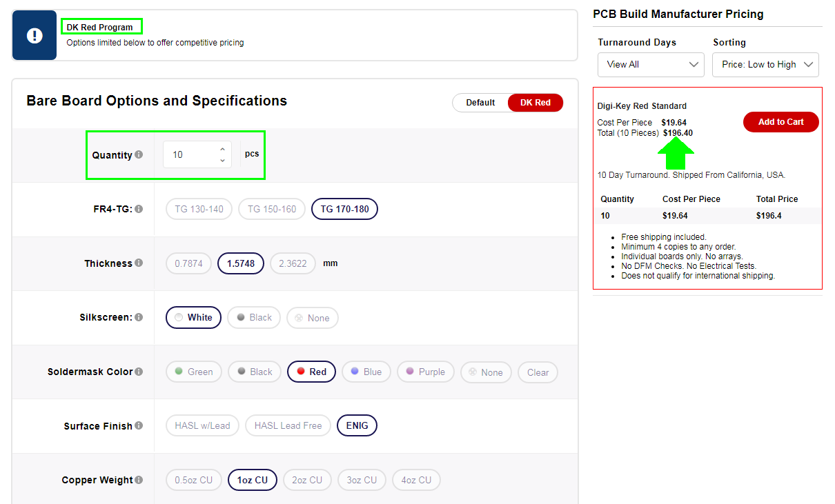Select 3oz CU copper weight
This screenshot has height=504, width=835.
point(362,480)
